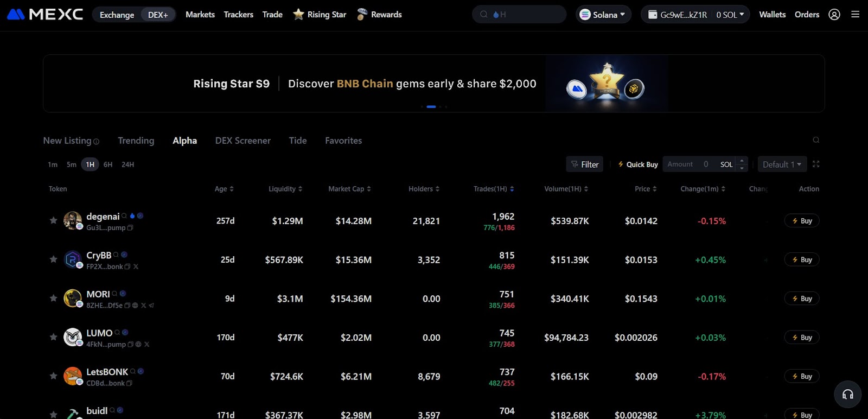
Task: Focus the Quick Buy Amount field
Action: click(x=700, y=164)
